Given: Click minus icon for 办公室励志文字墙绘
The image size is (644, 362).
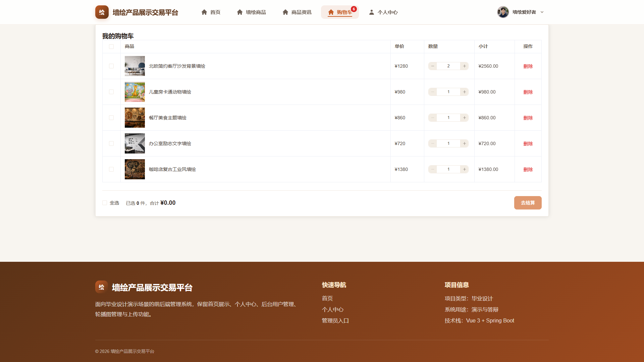Looking at the screenshot, I should [432, 143].
